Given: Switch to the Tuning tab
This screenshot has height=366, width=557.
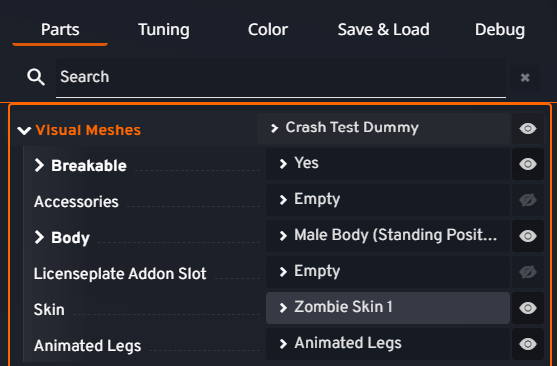Looking at the screenshot, I should pos(164,30).
